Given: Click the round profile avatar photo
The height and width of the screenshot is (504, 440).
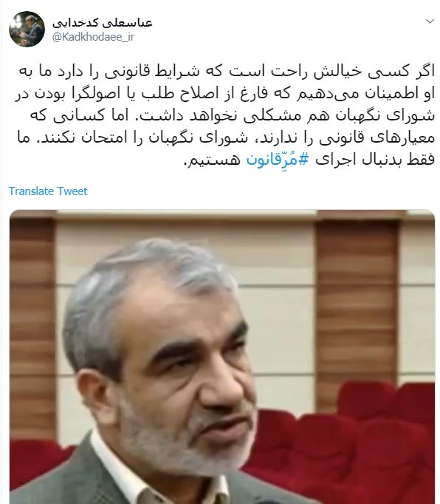Looking at the screenshot, I should coord(27,30).
